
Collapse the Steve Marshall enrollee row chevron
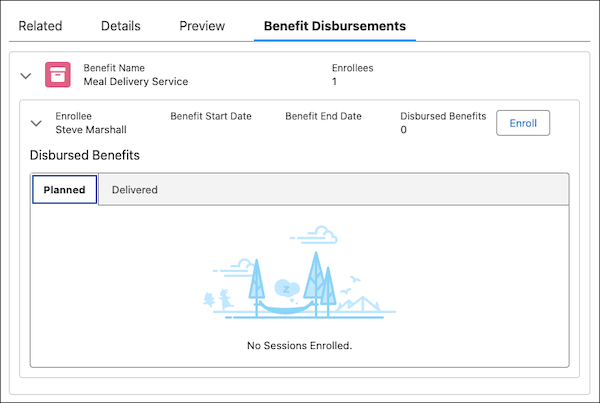click(x=37, y=123)
